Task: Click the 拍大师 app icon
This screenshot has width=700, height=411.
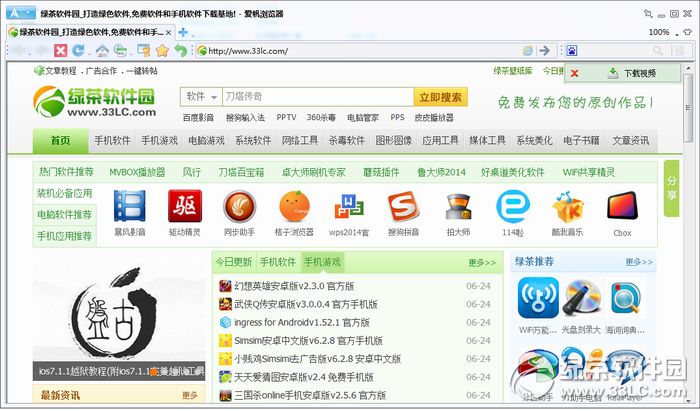Action: point(458,207)
